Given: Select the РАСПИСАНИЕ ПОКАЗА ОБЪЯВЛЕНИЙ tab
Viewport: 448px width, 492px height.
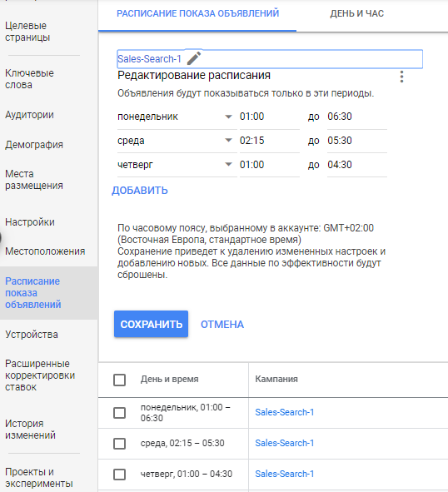Looking at the screenshot, I should click(197, 14).
